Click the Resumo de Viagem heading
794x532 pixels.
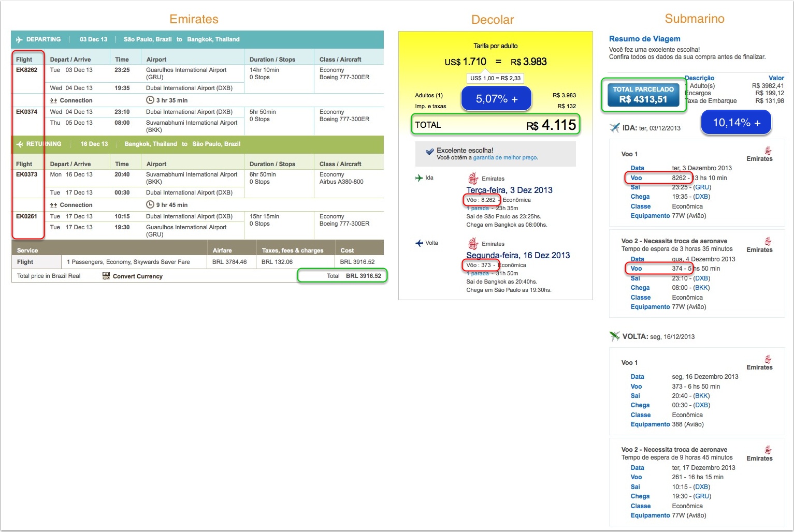(644, 39)
